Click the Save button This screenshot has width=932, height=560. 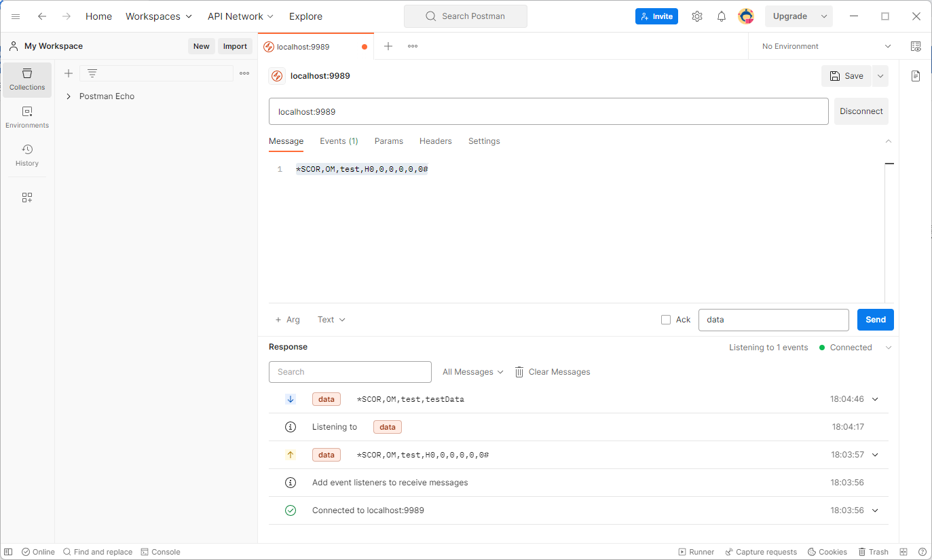(x=846, y=76)
